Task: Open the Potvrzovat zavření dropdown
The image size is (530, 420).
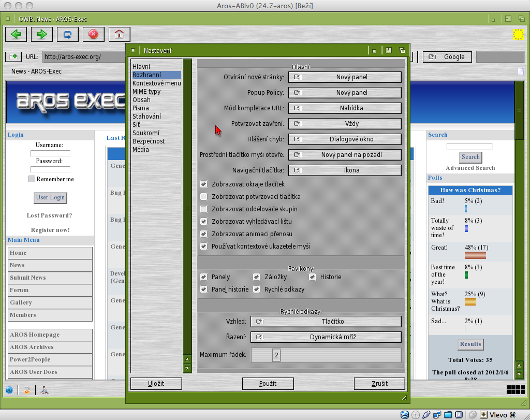Action: click(x=345, y=124)
